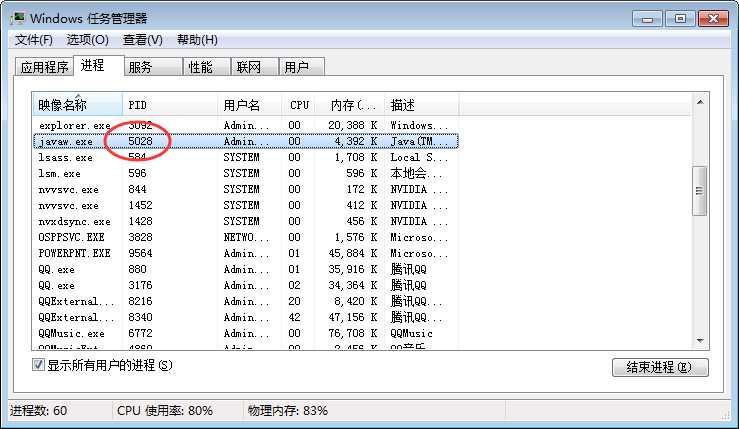Select the QQMusic.exe process row

(246, 334)
